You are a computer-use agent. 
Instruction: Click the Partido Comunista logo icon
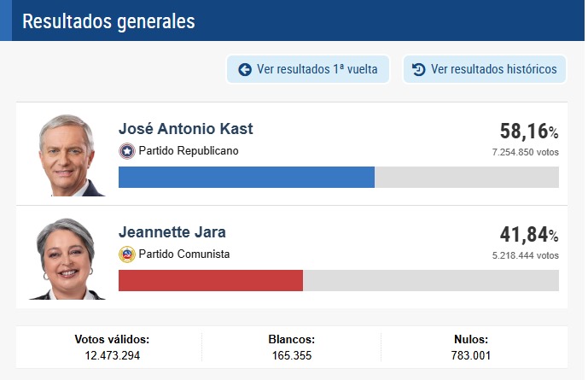tap(127, 254)
